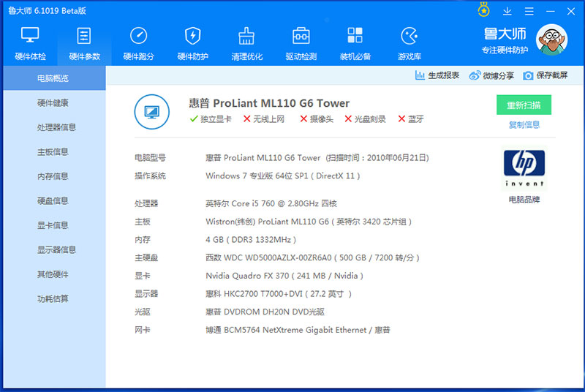Click the 无线上网 status indicator
The image size is (585, 392).
click(x=263, y=119)
